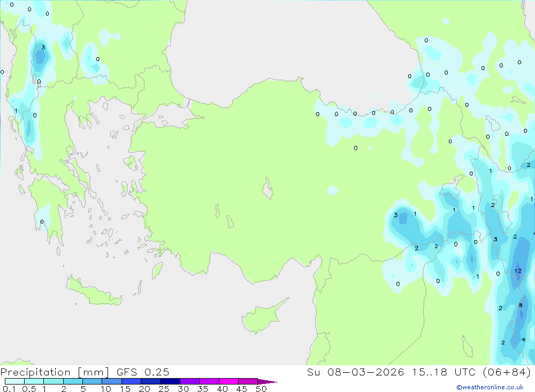The height and width of the screenshot is (392, 535).
Task: Click the '20' legend scale label
Action: [144, 389]
